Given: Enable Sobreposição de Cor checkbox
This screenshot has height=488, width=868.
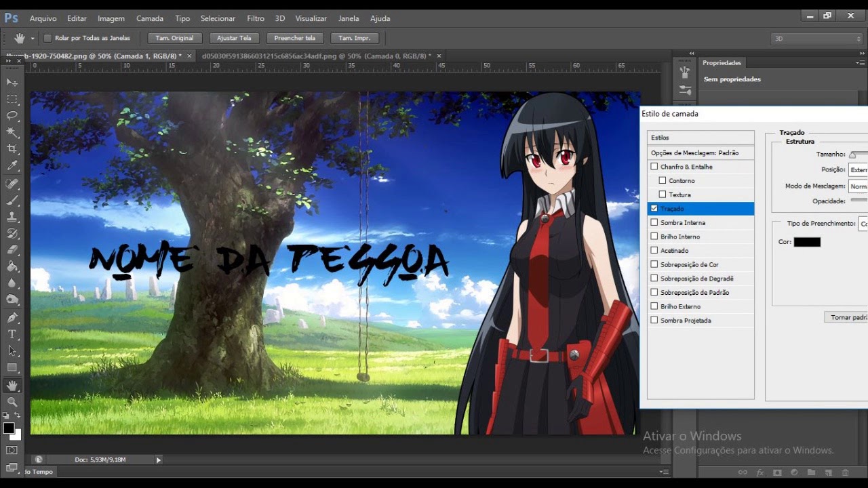Looking at the screenshot, I should [654, 264].
